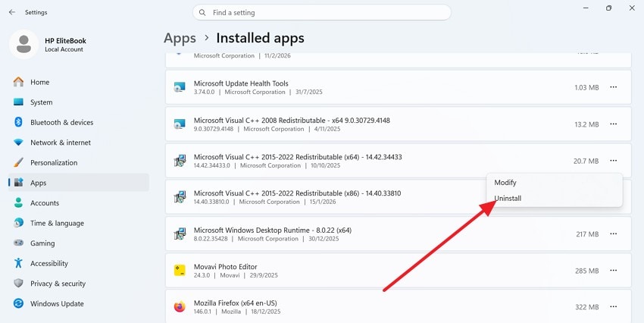The width and height of the screenshot is (644, 323).
Task: Click the Gaming controller icon
Action: (x=18, y=243)
